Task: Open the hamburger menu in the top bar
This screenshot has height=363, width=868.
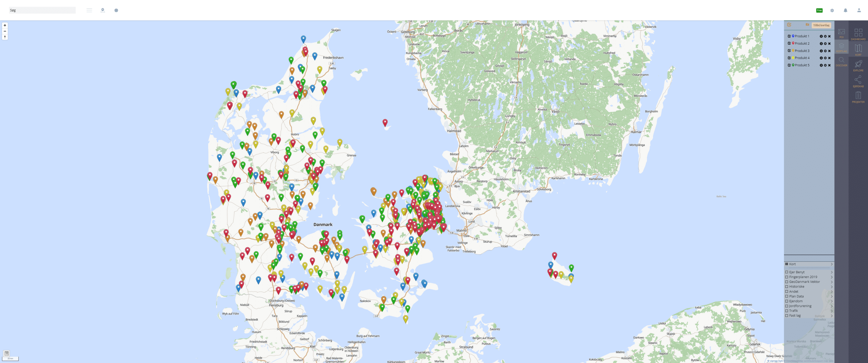Action: point(89,10)
